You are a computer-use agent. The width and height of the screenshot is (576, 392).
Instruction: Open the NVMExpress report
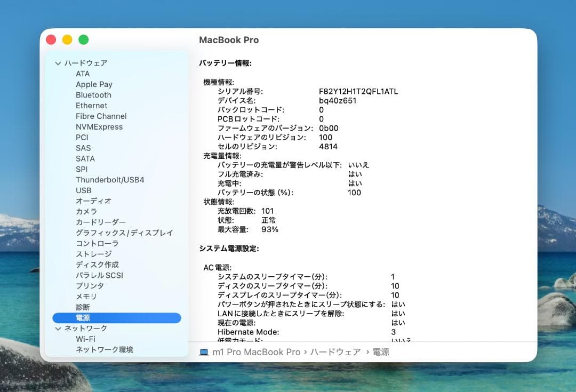point(100,127)
